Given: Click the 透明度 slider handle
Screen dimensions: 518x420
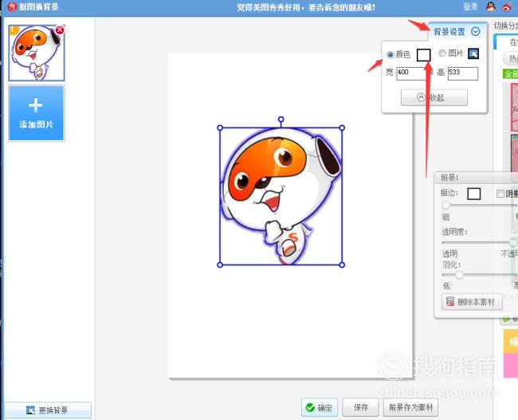Looking at the screenshot, I should [513, 242].
